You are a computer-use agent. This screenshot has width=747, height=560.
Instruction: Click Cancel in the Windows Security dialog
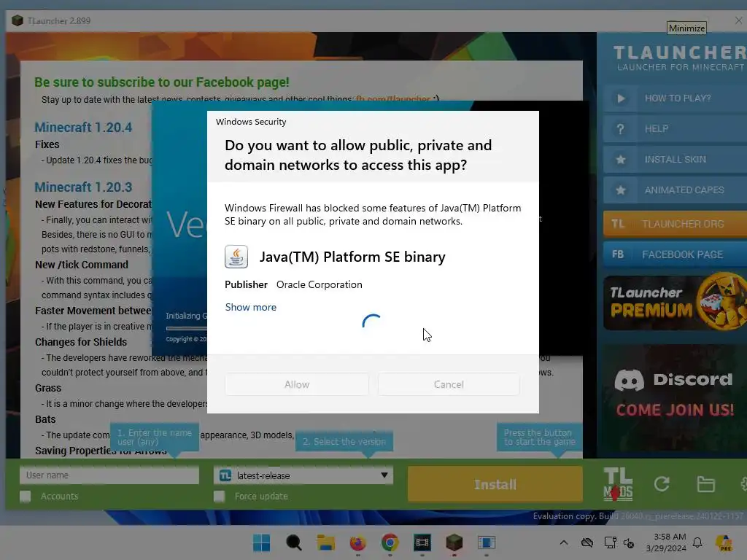(x=449, y=384)
